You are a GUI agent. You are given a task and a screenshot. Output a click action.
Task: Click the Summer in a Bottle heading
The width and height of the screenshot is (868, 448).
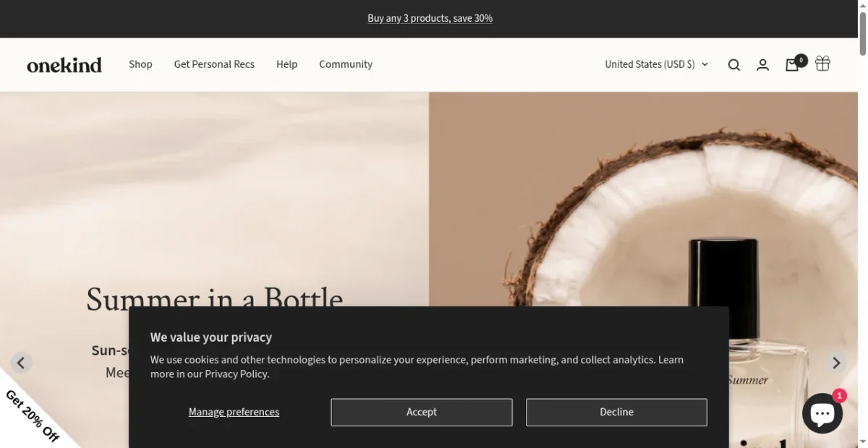pos(214,298)
